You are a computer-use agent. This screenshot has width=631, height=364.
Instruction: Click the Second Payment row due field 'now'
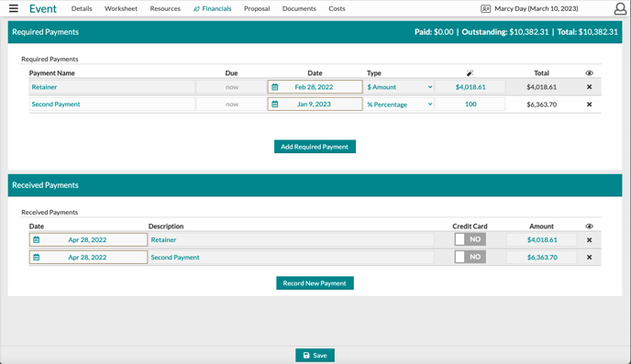[231, 105]
